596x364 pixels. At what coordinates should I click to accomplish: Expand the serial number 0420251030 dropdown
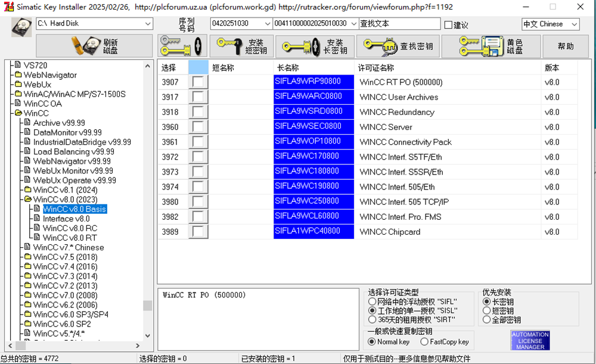pyautogui.click(x=266, y=24)
